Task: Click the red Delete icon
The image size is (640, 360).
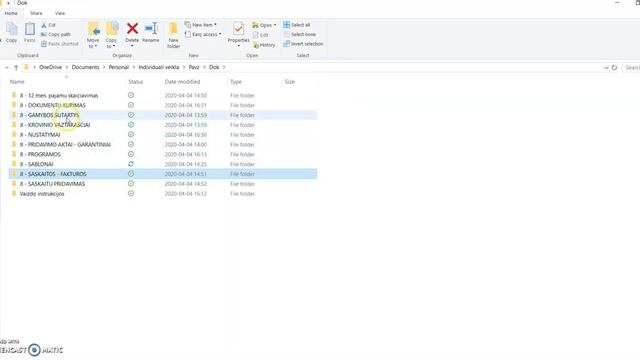Action: click(x=132, y=29)
